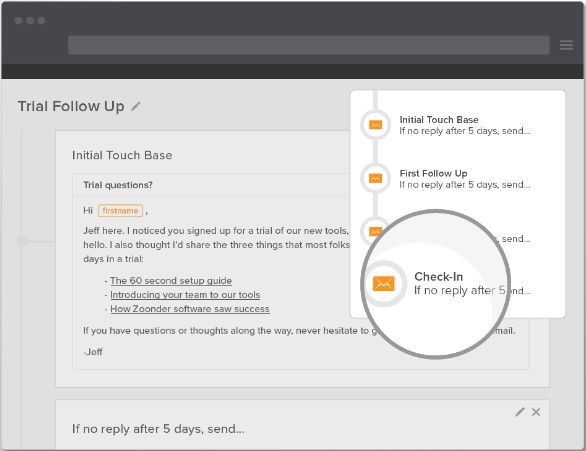586x451 pixels.
Task: Open 'Introducing your team to our tools' link
Action: (185, 295)
